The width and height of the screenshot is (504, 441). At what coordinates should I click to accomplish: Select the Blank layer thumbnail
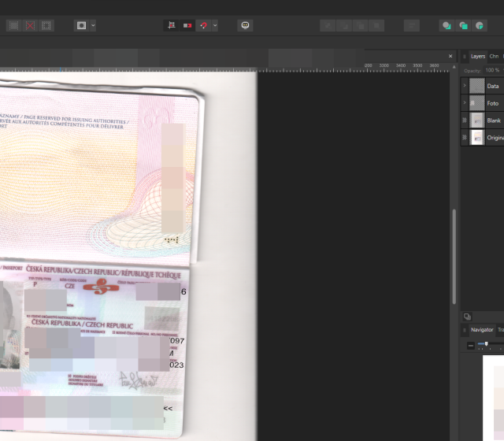(476, 120)
